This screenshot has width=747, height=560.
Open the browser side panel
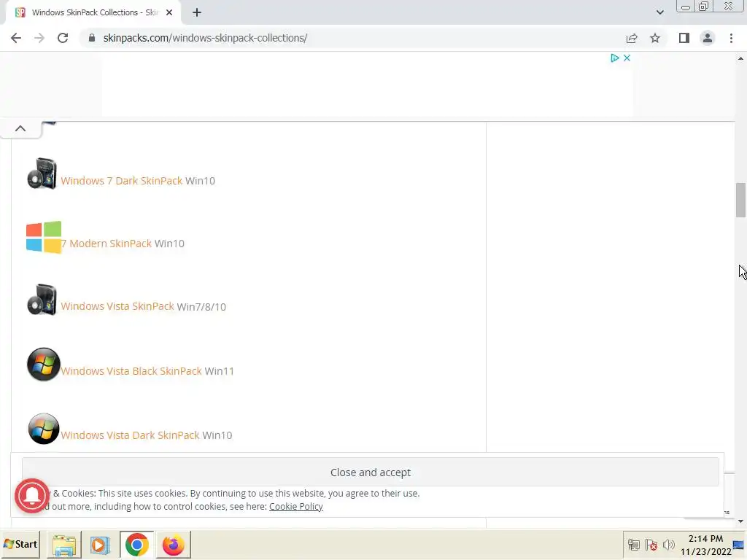[x=684, y=38]
